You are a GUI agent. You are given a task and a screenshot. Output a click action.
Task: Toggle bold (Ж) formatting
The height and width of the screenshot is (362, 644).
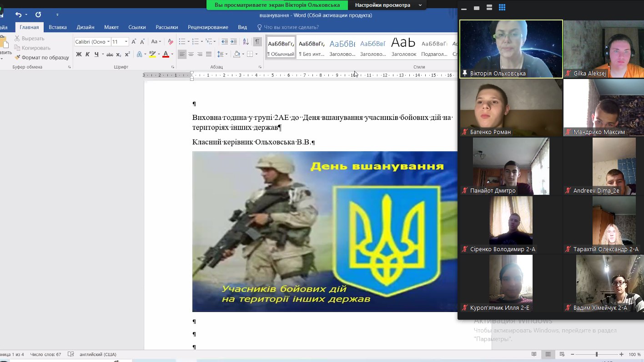pos(79,55)
